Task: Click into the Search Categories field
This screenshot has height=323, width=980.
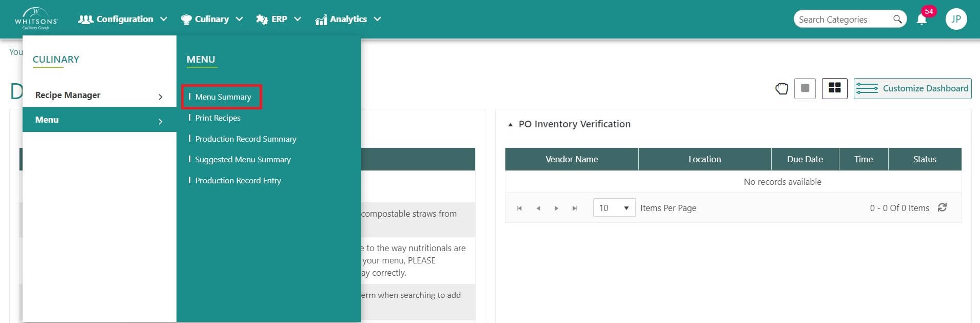Action: (841, 20)
